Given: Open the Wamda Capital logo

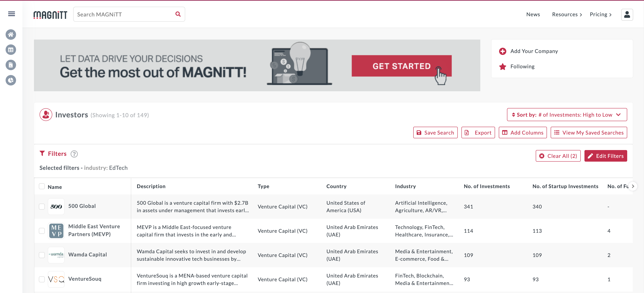Looking at the screenshot, I should (x=56, y=255).
